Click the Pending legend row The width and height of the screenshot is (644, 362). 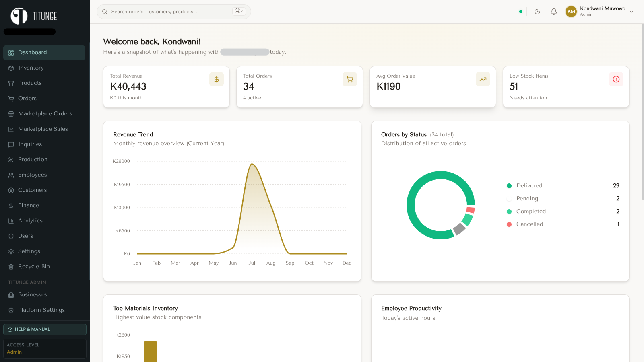click(563, 198)
